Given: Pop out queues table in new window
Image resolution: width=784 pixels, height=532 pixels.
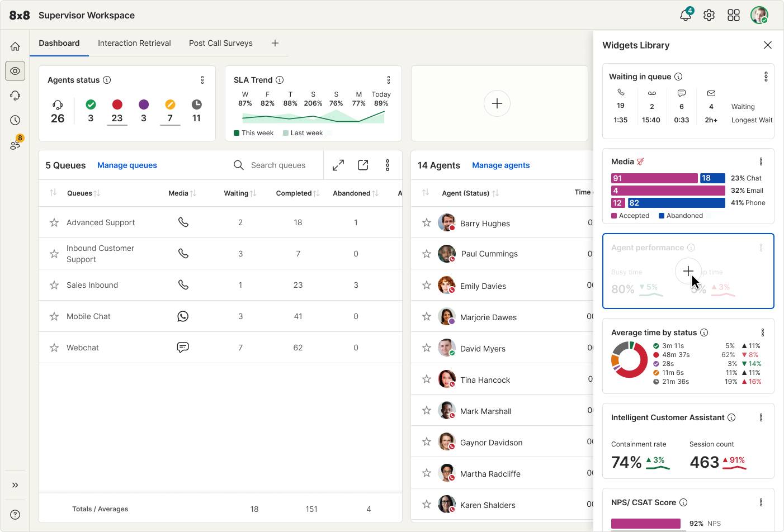Looking at the screenshot, I should tap(363, 165).
